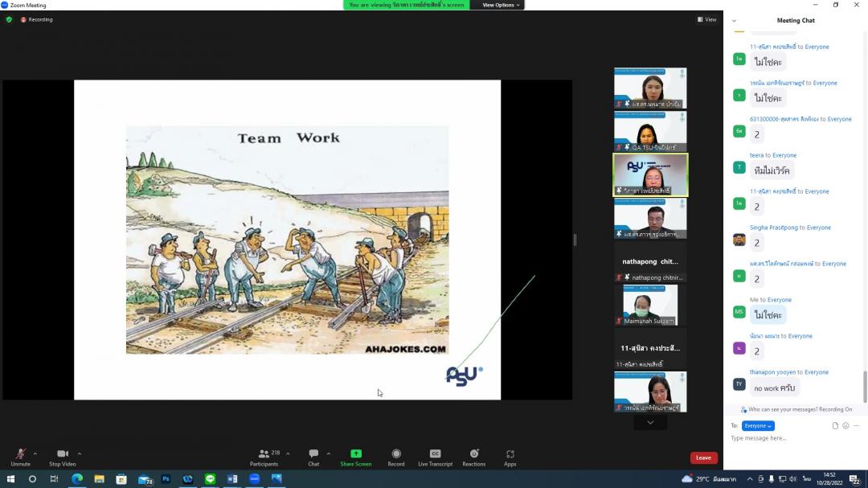This screenshot has width=868, height=488.
Task: Toggle the Chat panel button
Action: point(313,455)
